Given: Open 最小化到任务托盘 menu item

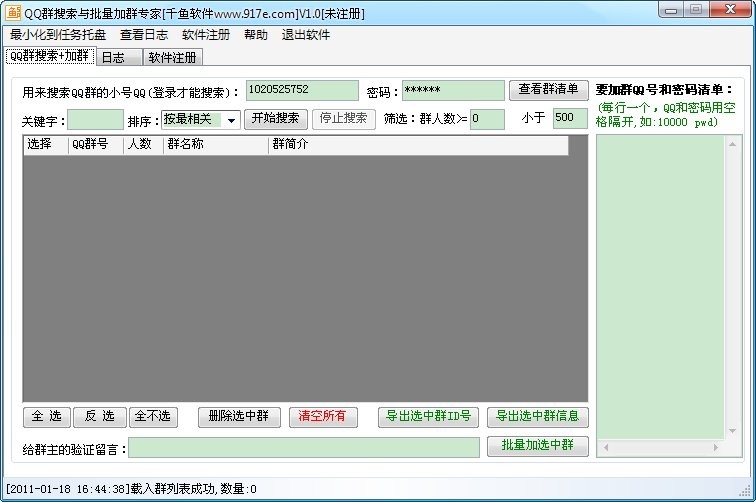Looking at the screenshot, I should (58, 35).
